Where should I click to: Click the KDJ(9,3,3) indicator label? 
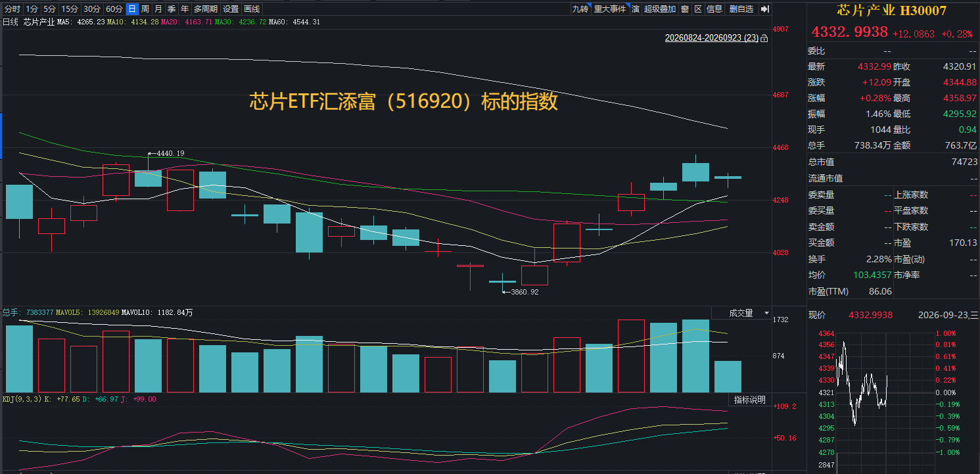click(x=21, y=398)
